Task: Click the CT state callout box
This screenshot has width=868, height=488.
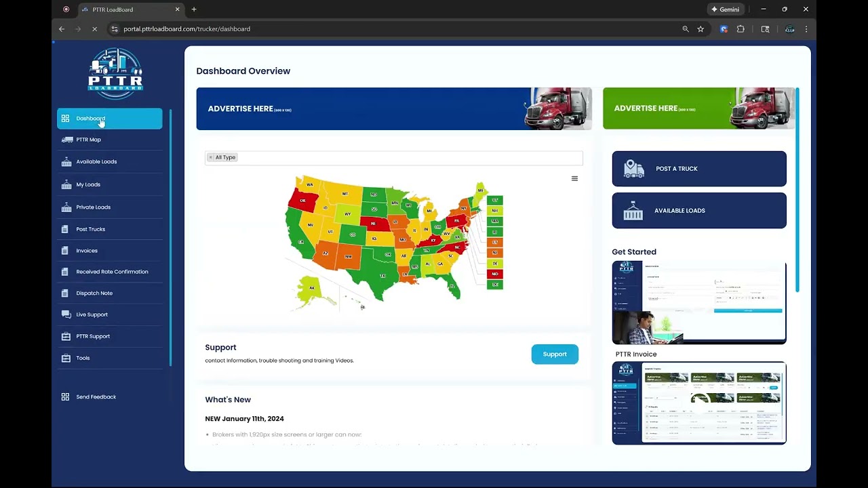Action: tap(495, 242)
